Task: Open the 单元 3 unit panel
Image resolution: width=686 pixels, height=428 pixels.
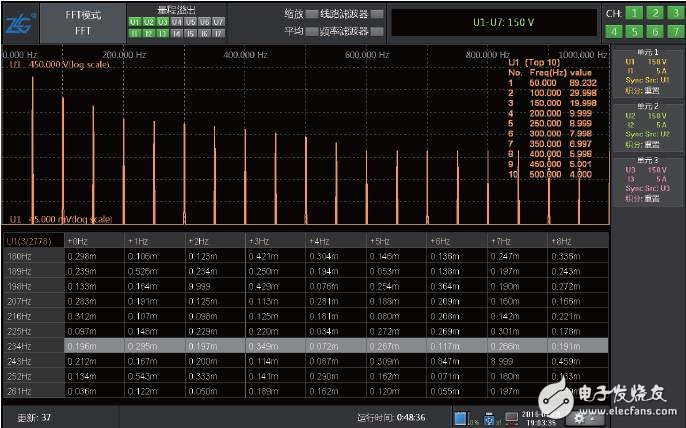Action: pyautogui.click(x=648, y=180)
